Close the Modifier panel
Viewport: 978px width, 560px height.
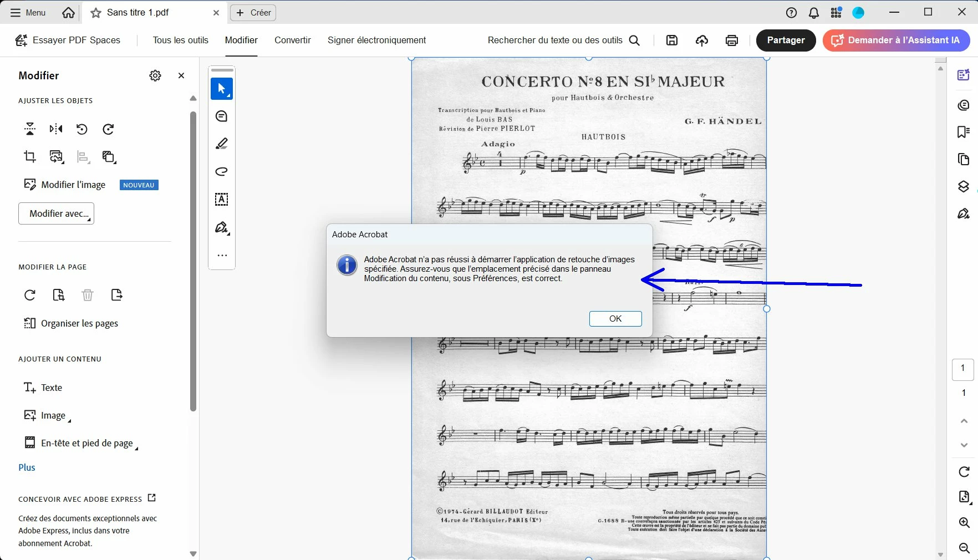(x=181, y=75)
